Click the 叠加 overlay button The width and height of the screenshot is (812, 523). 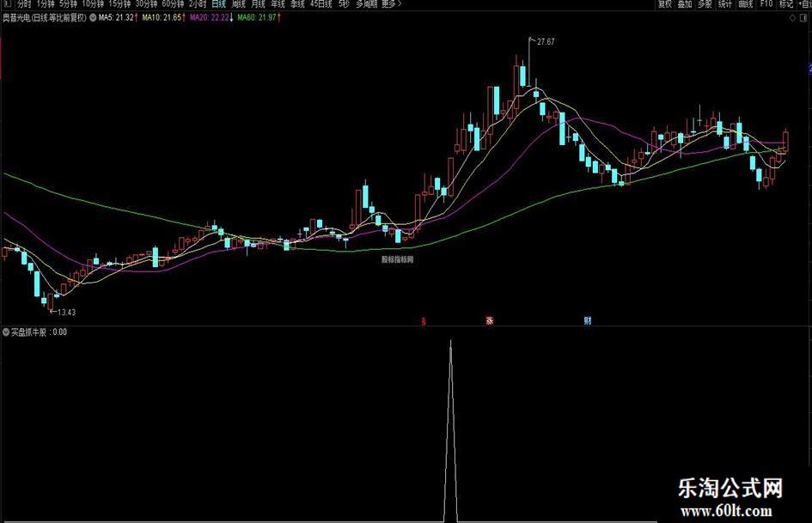click(x=685, y=4)
